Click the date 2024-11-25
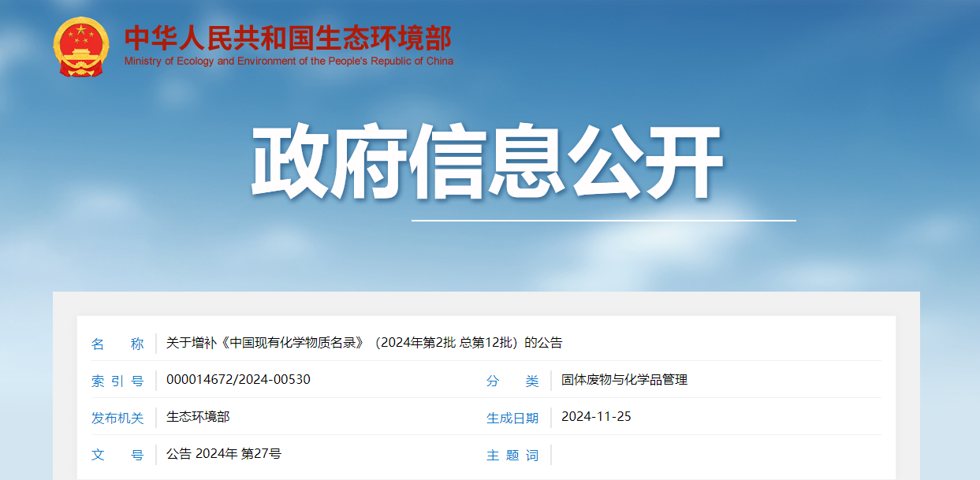This screenshot has height=480, width=980. point(595,418)
